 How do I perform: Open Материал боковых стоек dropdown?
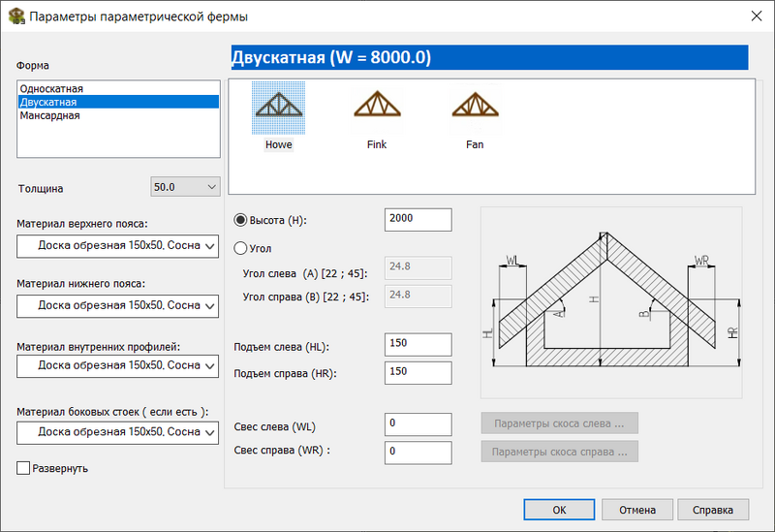[x=117, y=432]
